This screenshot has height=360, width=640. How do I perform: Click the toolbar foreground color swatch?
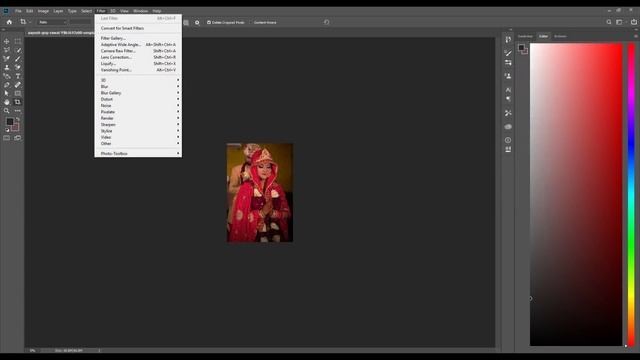pos(10,122)
